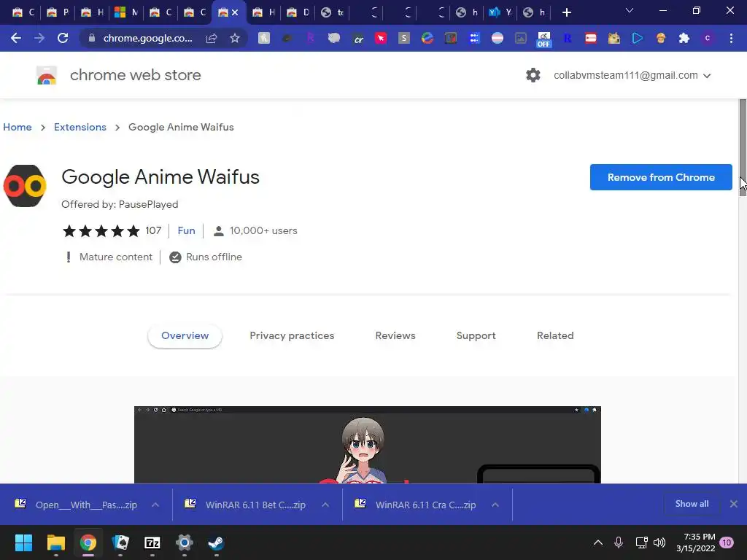Open Solitaire cards app from taskbar
This screenshot has height=560, width=747.
[120, 542]
